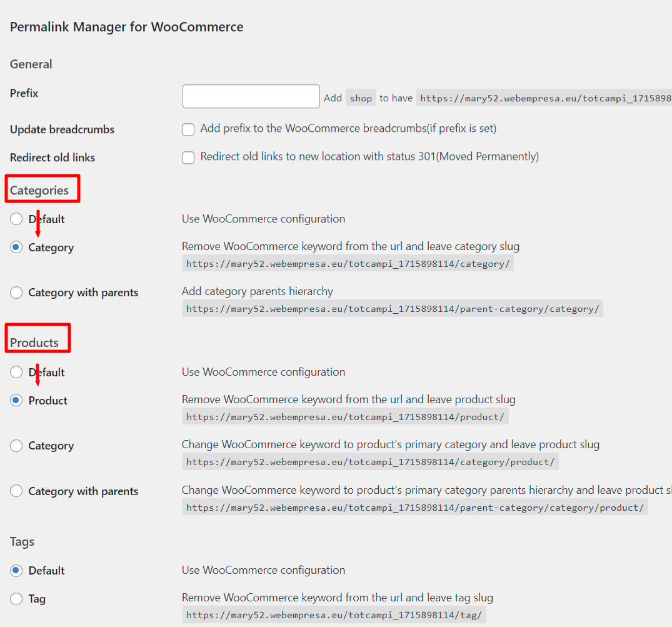Select the Category radio under Categories

pyautogui.click(x=16, y=248)
